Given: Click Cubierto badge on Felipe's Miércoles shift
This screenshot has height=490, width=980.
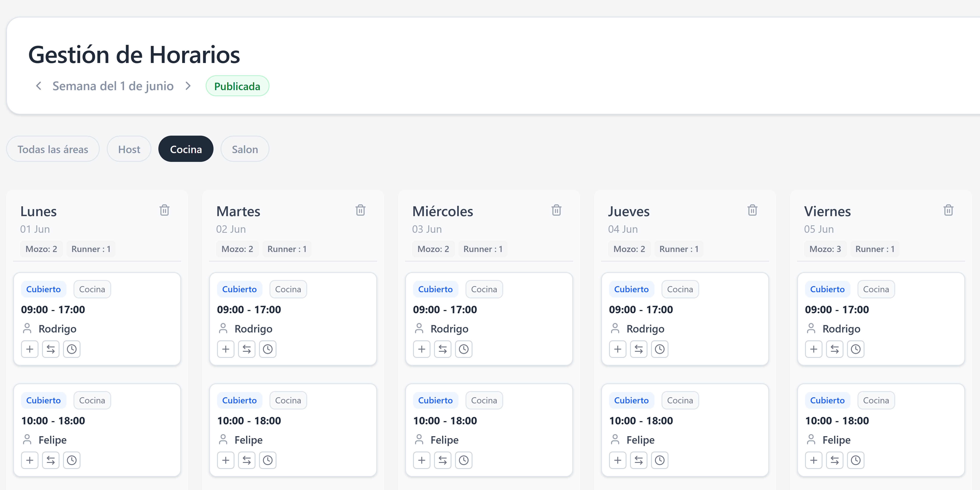Looking at the screenshot, I should pyautogui.click(x=435, y=400).
